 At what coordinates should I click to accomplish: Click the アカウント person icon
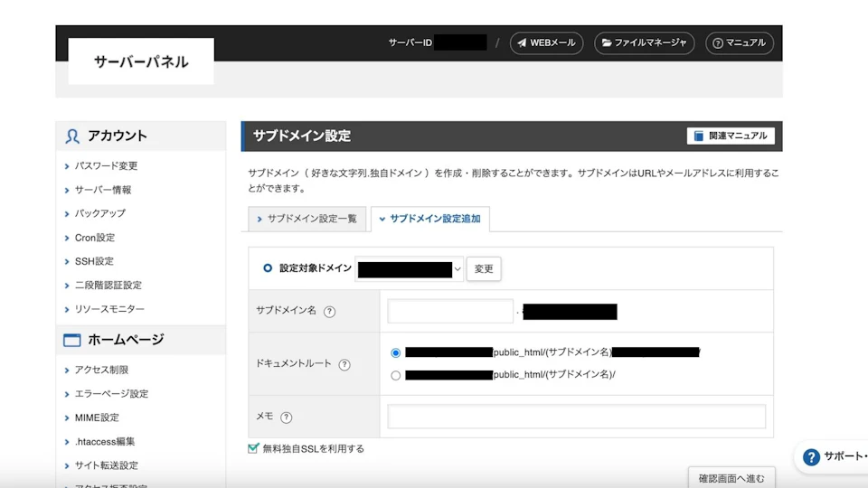pos(72,136)
